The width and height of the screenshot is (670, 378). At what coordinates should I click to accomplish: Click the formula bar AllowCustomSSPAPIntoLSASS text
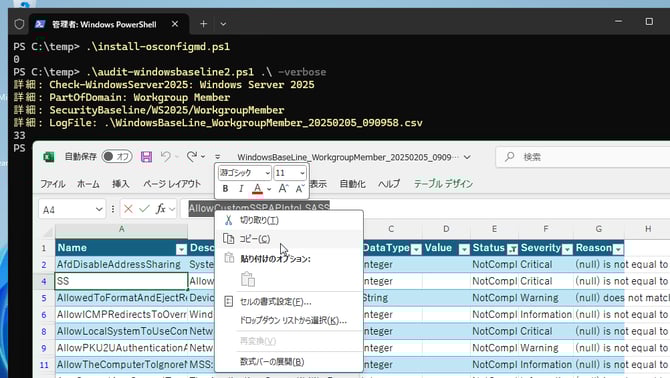(x=259, y=208)
